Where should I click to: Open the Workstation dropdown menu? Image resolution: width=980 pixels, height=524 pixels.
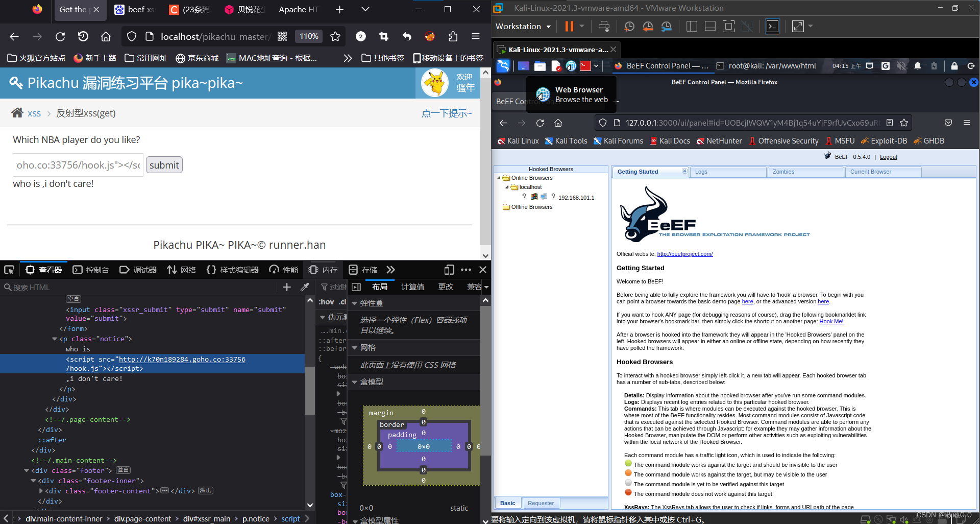point(523,26)
